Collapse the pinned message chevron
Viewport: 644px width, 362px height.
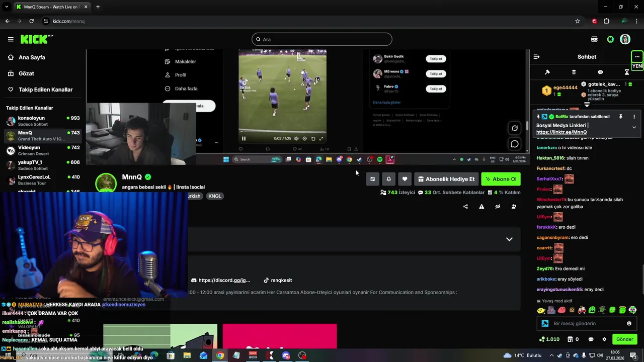click(x=634, y=127)
